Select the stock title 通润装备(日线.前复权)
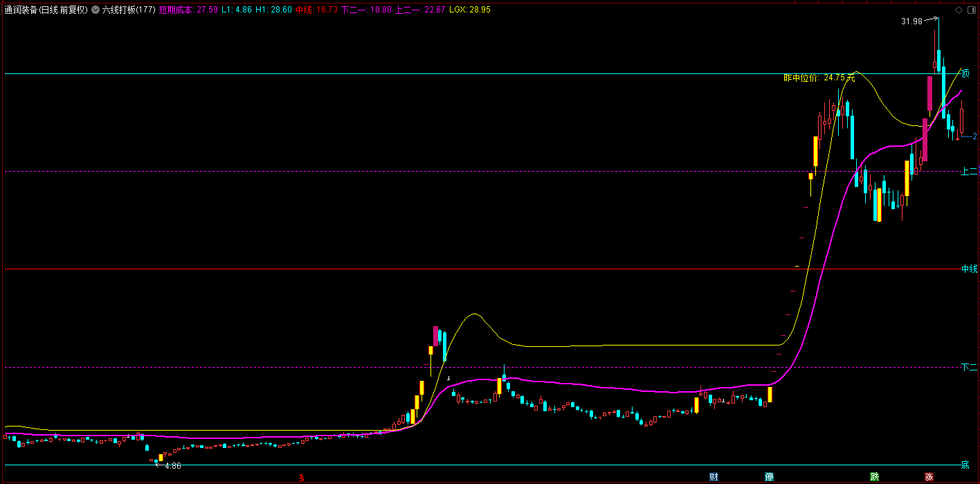Image resolution: width=980 pixels, height=484 pixels. coord(46,10)
